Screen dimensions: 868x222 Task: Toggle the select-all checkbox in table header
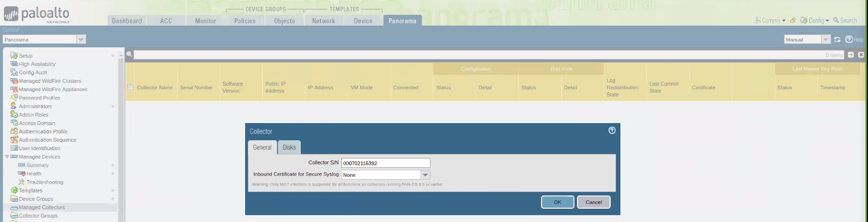click(x=130, y=87)
